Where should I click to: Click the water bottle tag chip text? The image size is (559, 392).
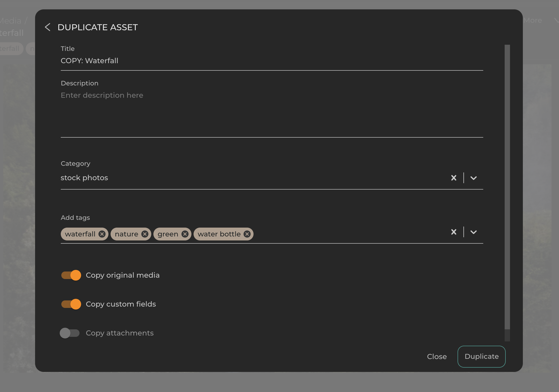pyautogui.click(x=219, y=234)
